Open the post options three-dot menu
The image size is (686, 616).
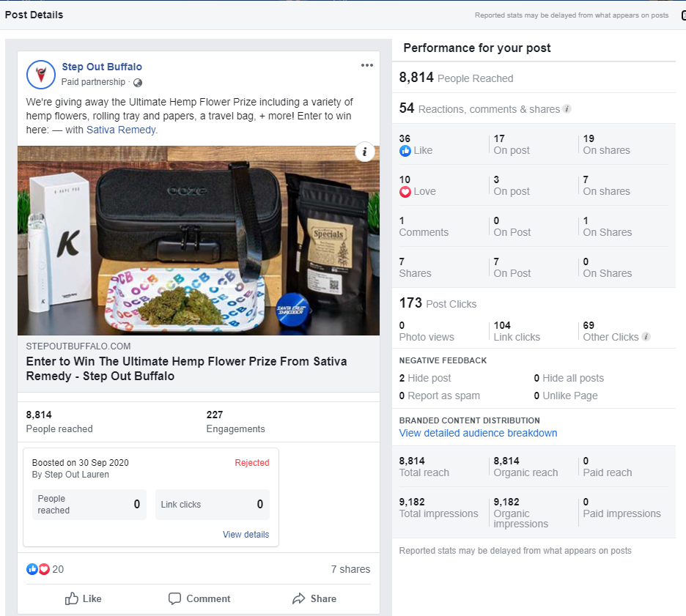(366, 66)
